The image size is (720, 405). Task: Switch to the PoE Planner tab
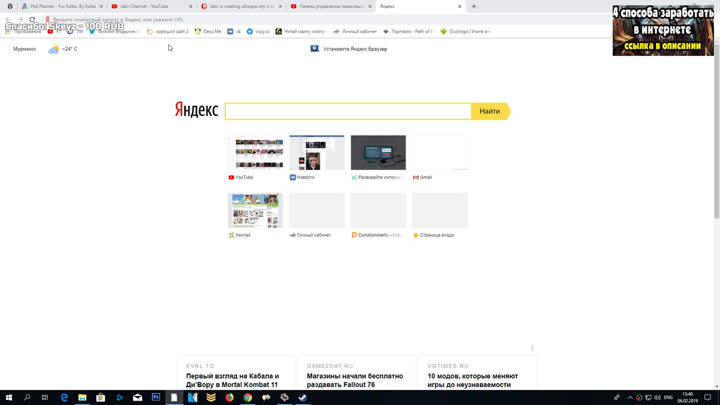60,6
